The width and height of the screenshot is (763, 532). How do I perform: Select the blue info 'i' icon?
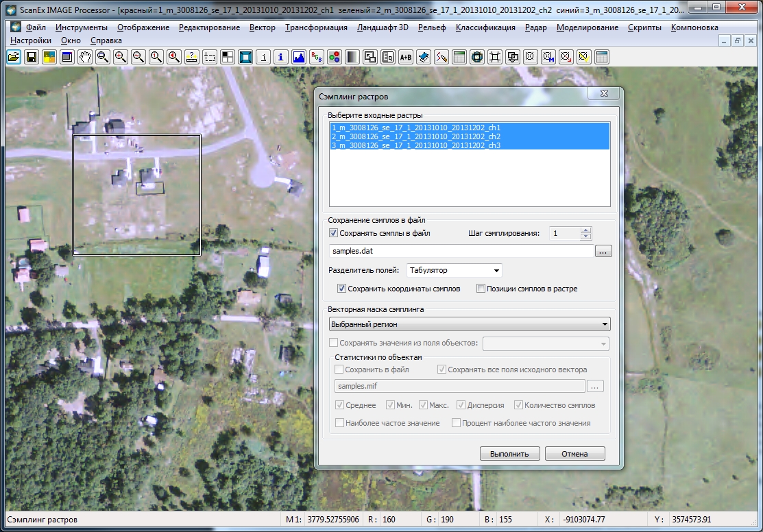281,58
